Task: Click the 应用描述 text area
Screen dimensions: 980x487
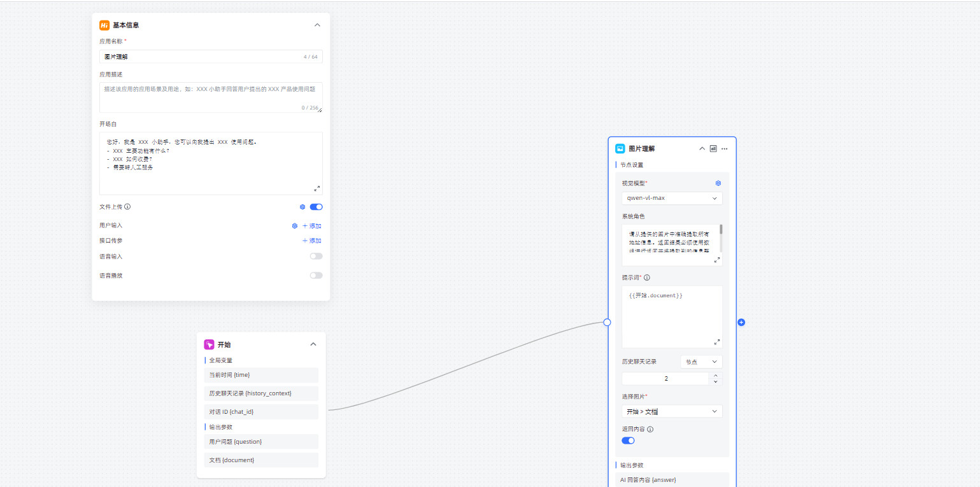Action: [x=211, y=97]
